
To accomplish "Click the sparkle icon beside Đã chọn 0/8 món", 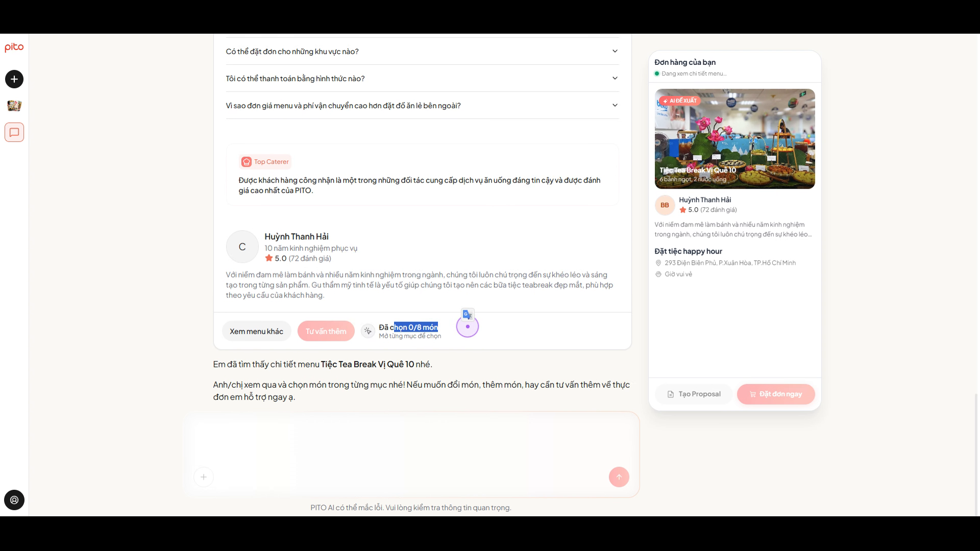I will tap(367, 331).
